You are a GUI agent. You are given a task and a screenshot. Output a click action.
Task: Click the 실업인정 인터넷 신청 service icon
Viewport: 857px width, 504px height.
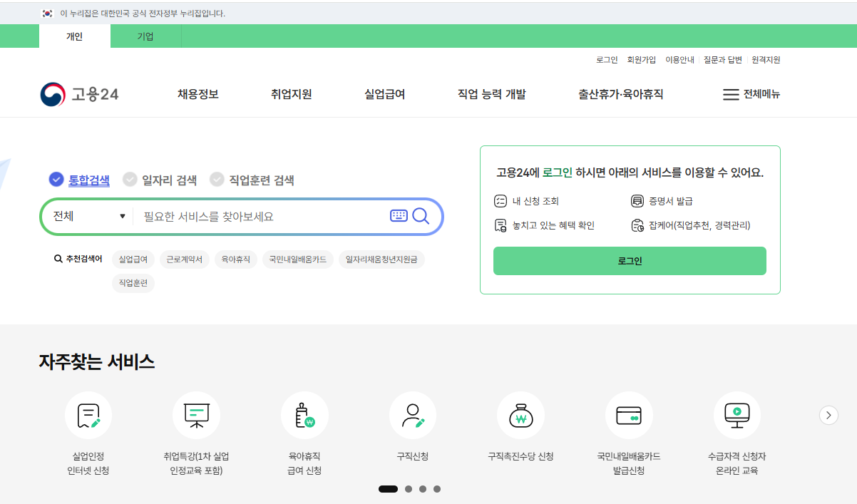tap(88, 414)
